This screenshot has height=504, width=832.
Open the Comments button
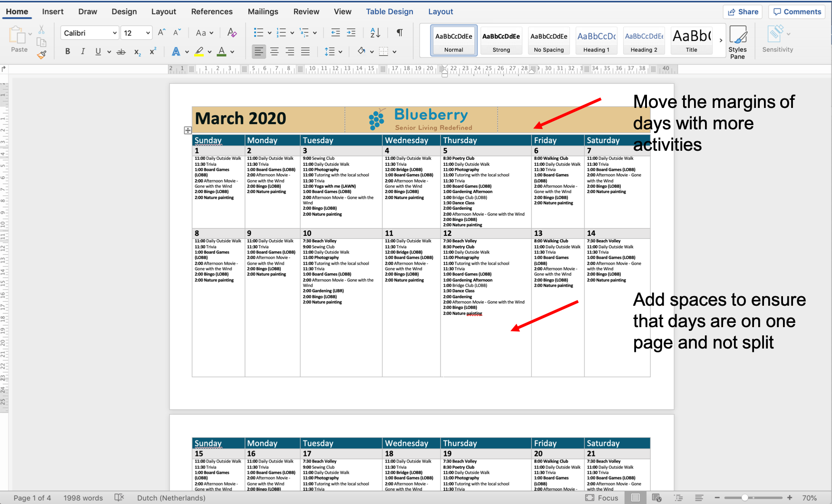[x=797, y=12]
